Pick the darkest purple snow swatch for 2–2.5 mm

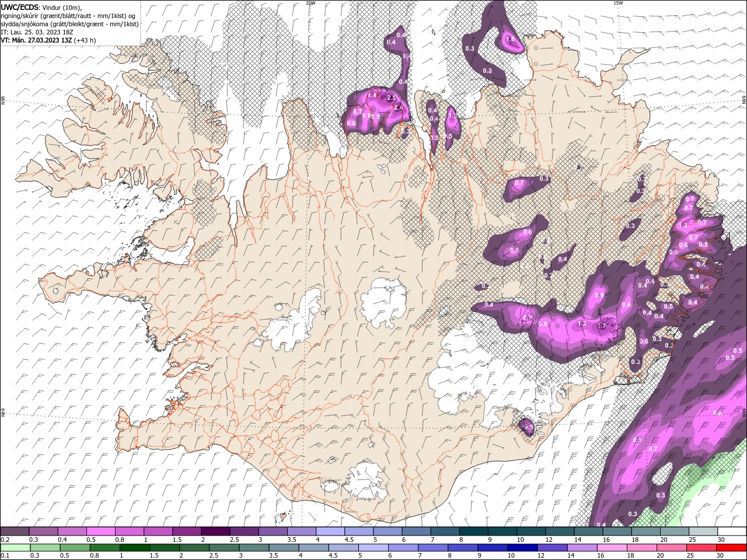[215, 531]
